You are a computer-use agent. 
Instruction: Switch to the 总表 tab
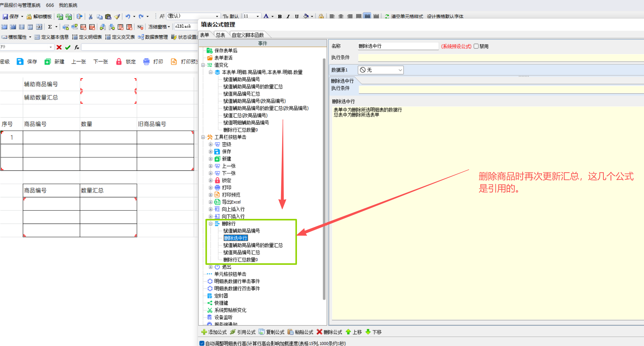(x=220, y=35)
